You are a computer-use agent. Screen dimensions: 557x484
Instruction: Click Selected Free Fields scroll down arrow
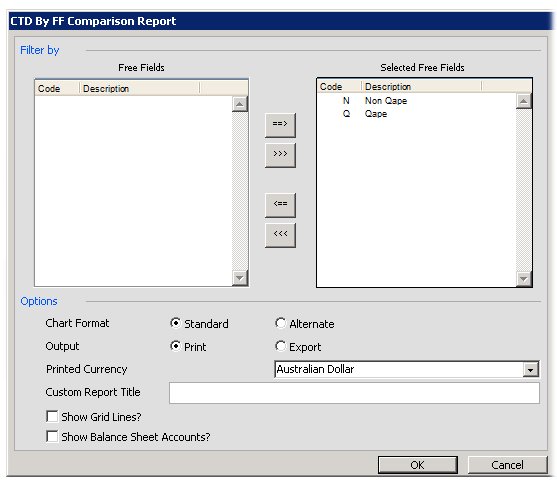pyautogui.click(x=524, y=279)
